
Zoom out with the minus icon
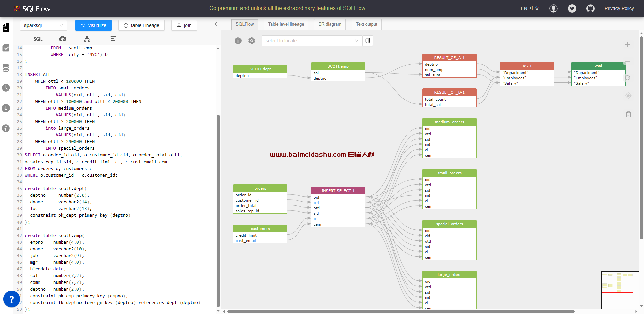(627, 61)
